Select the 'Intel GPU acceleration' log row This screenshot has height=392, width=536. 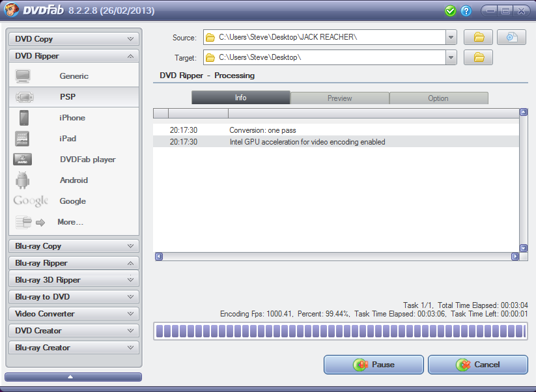pos(336,142)
